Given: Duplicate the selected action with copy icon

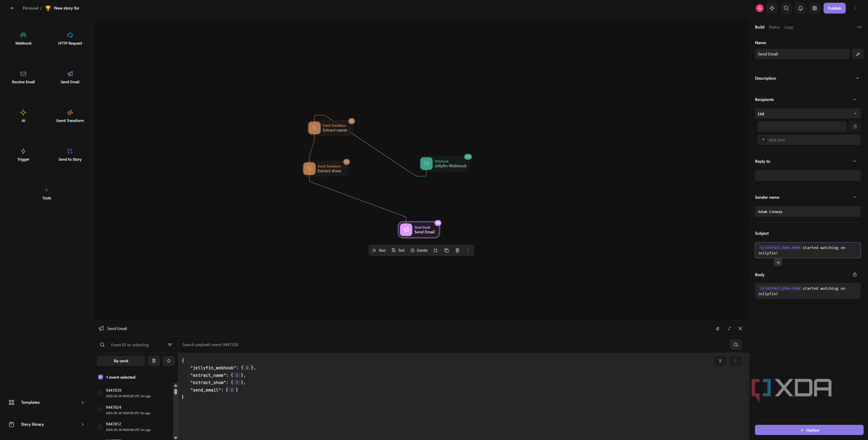Looking at the screenshot, I should coord(446,250).
